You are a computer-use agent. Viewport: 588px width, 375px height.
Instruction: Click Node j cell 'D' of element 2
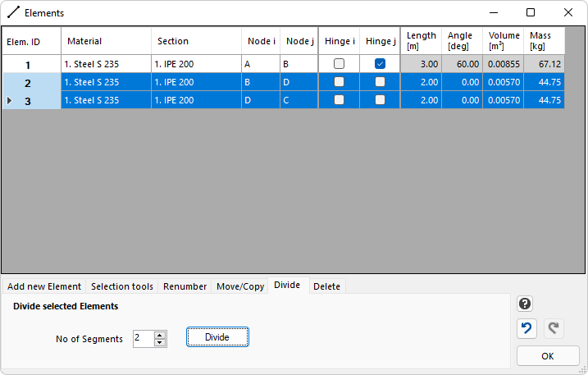coord(299,82)
